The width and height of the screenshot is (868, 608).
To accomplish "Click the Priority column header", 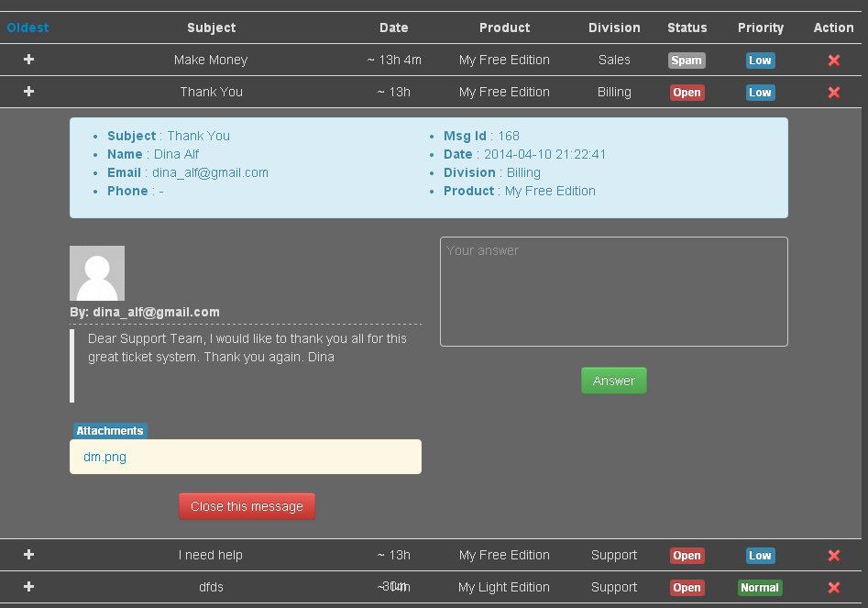I will (761, 28).
